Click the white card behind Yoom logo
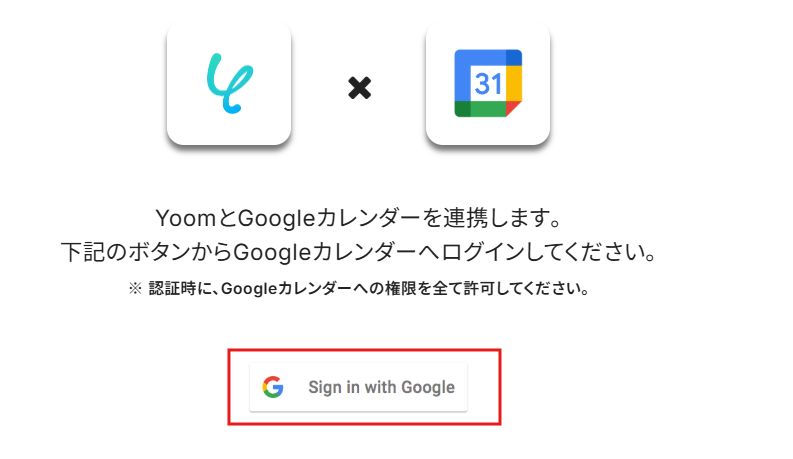793x459 pixels. (x=229, y=83)
